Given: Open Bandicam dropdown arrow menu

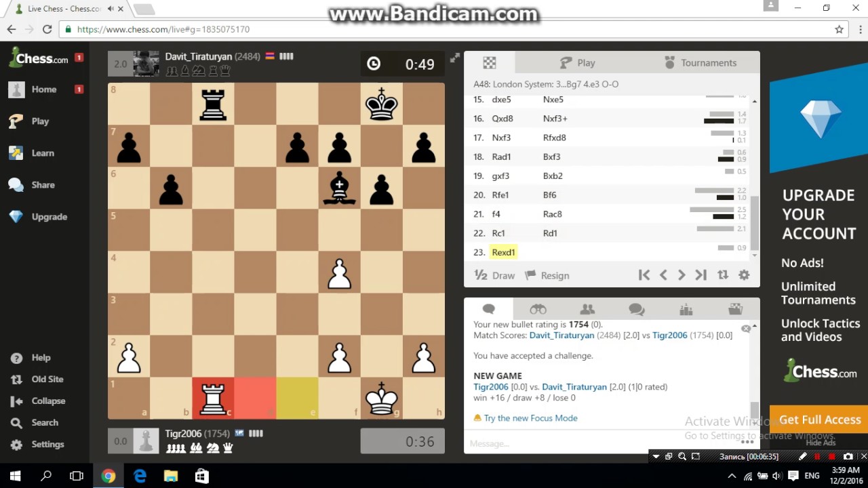Looking at the screenshot, I should (656, 457).
